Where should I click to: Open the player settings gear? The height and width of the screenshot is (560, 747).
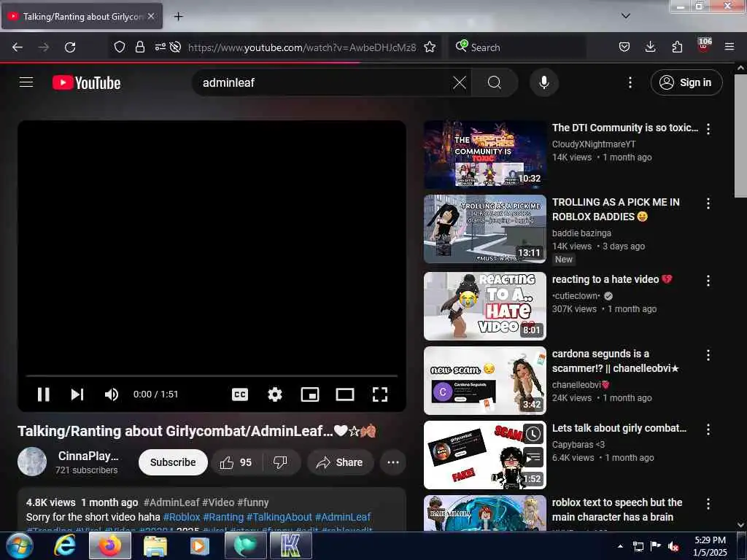tap(275, 394)
